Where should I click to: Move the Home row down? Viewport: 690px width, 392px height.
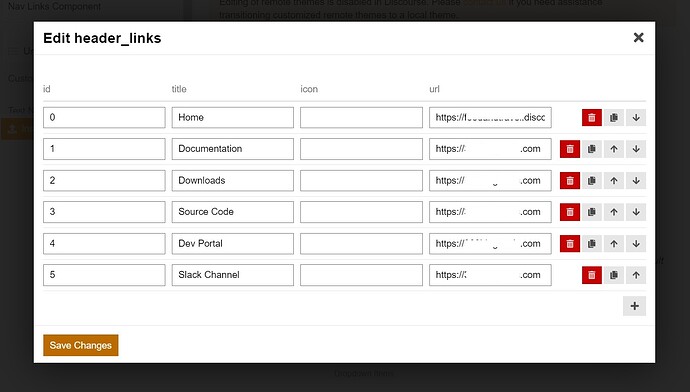[636, 117]
